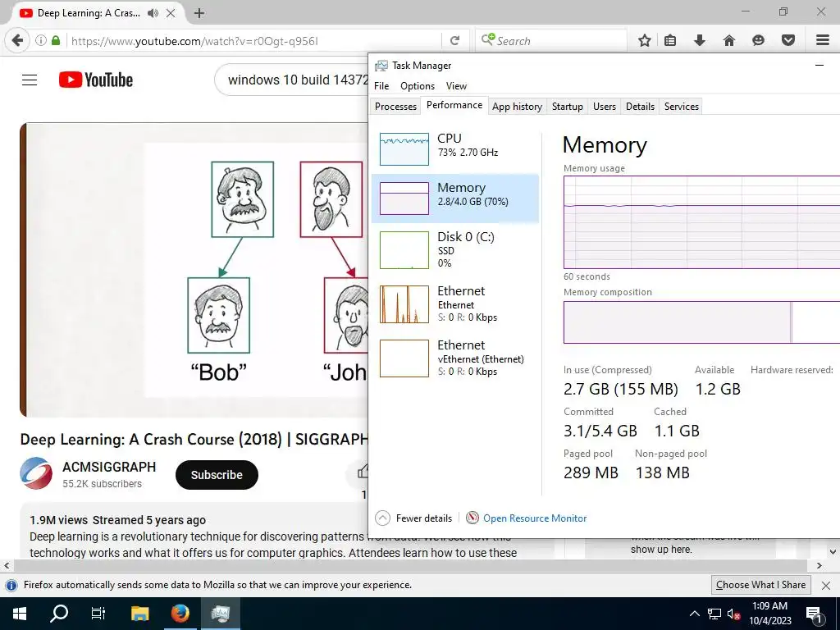Click the green padlock security icon
Viewport: 840px width, 630px height.
(56, 41)
